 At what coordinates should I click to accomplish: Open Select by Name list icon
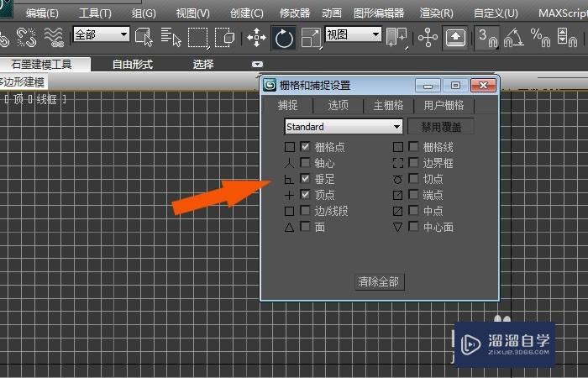[171, 37]
